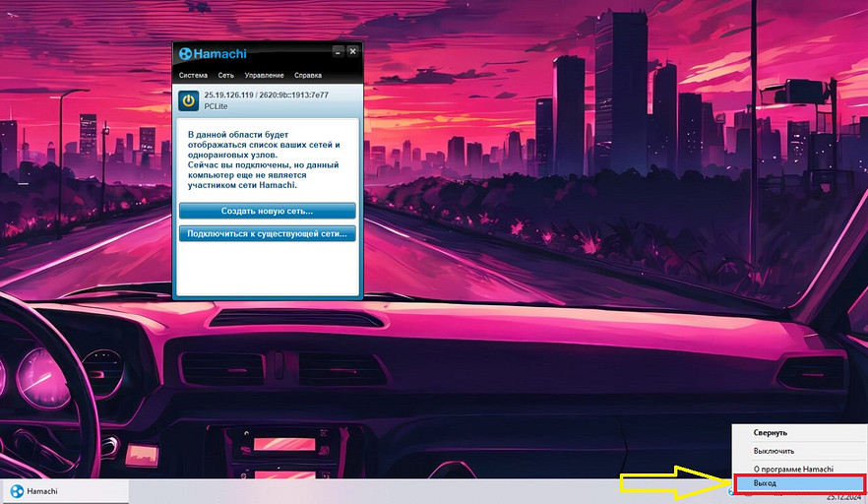Click the date 25.12.2024 in the taskbar
Screen dimensions: 868x504
click(x=844, y=497)
